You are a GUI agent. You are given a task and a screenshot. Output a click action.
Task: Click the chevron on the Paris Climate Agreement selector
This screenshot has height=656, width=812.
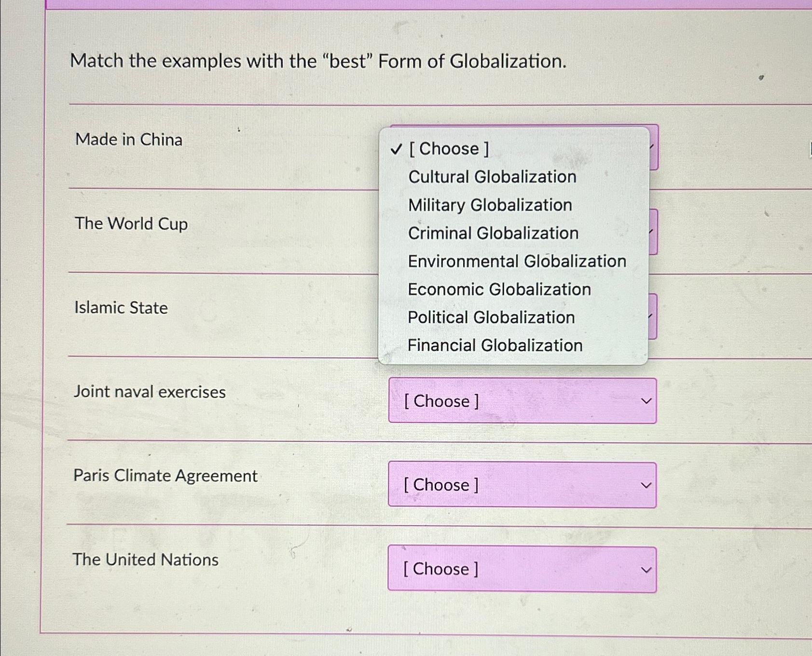(x=647, y=485)
